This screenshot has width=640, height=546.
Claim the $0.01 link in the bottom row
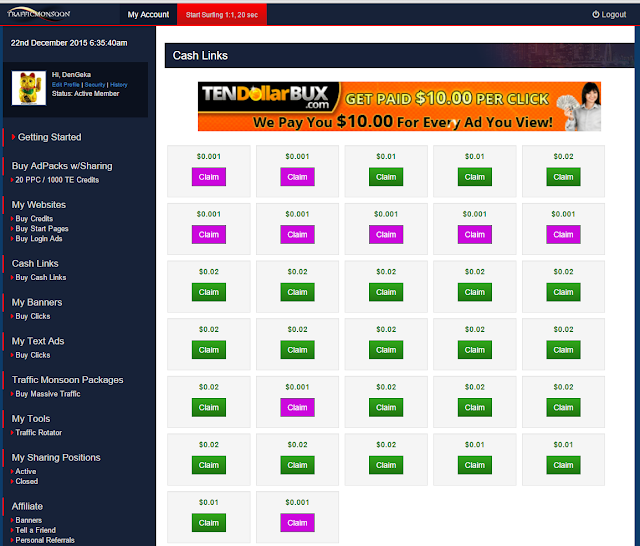tap(209, 523)
